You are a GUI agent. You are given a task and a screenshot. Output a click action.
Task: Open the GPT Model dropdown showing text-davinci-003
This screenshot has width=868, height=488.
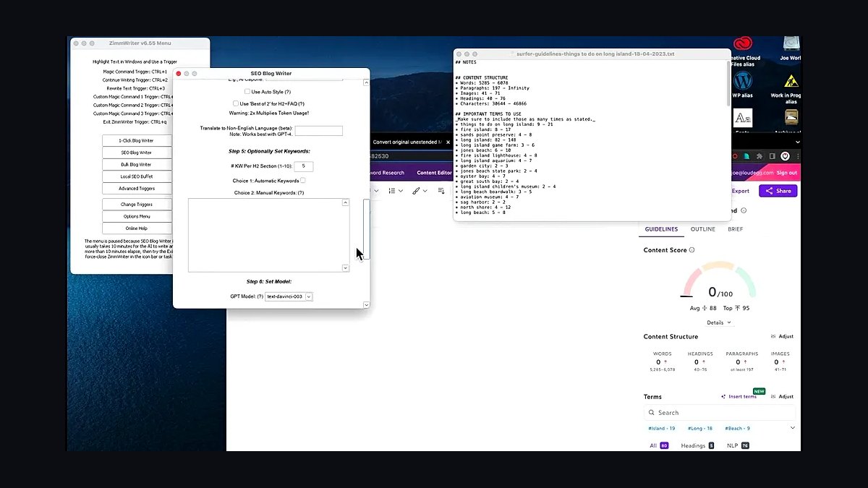pyautogui.click(x=289, y=296)
